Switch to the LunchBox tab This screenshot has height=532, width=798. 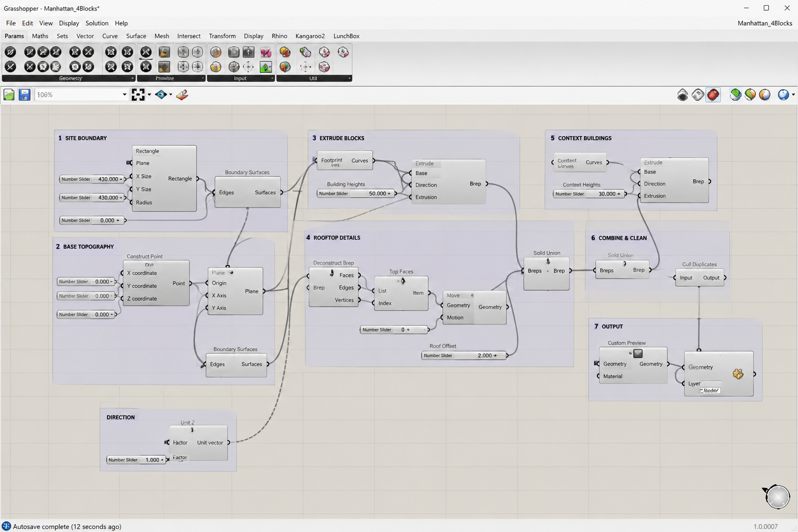coord(347,36)
